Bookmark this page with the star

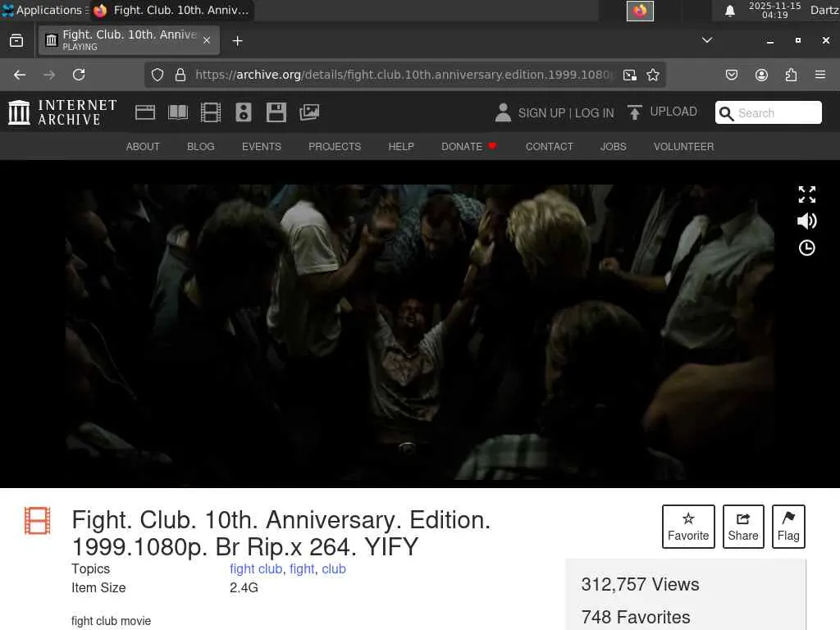coord(652,75)
